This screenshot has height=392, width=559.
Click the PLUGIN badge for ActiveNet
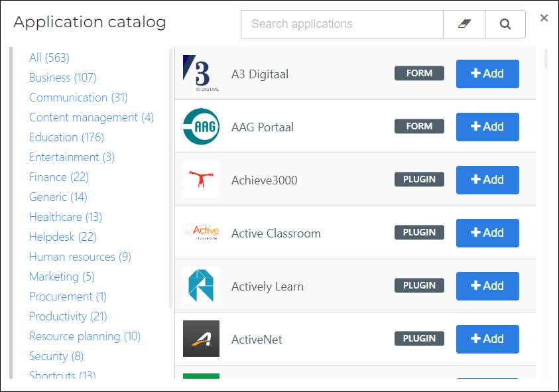click(419, 338)
